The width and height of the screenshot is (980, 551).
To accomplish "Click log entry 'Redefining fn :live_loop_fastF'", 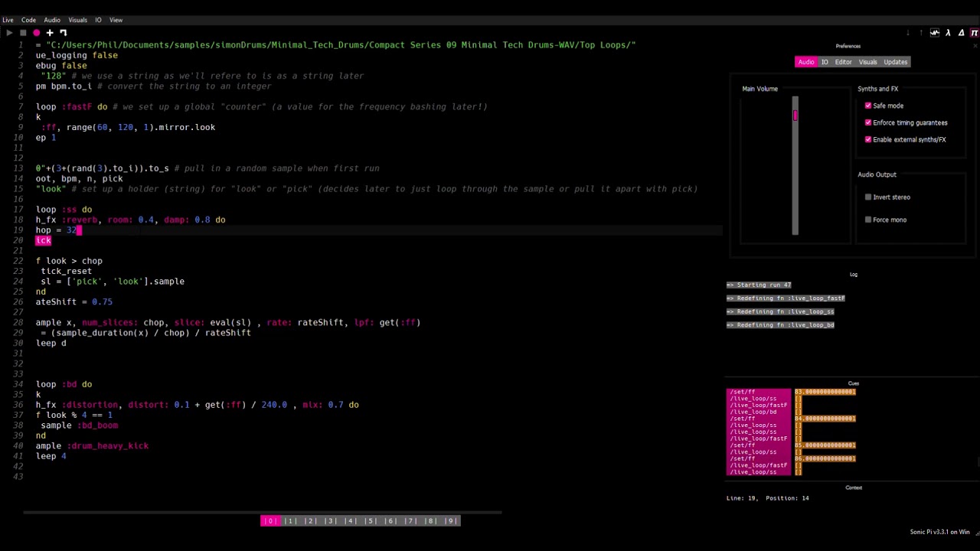I will [x=786, y=298].
